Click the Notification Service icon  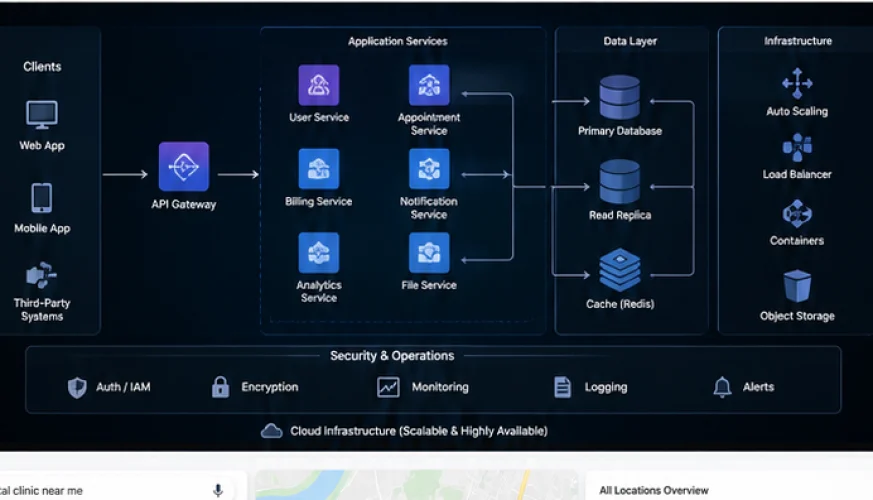tap(429, 169)
